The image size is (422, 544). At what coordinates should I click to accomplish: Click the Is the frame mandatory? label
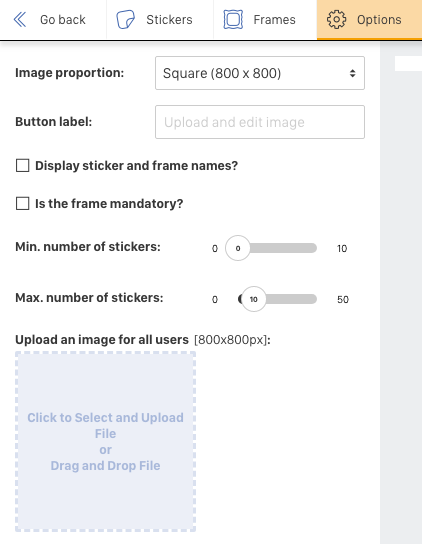pos(109,204)
